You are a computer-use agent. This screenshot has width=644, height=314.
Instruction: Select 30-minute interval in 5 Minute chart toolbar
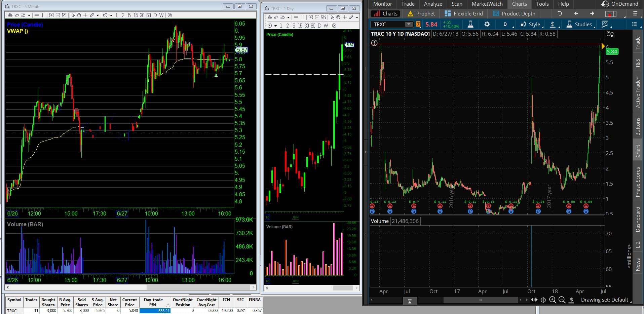142,15
